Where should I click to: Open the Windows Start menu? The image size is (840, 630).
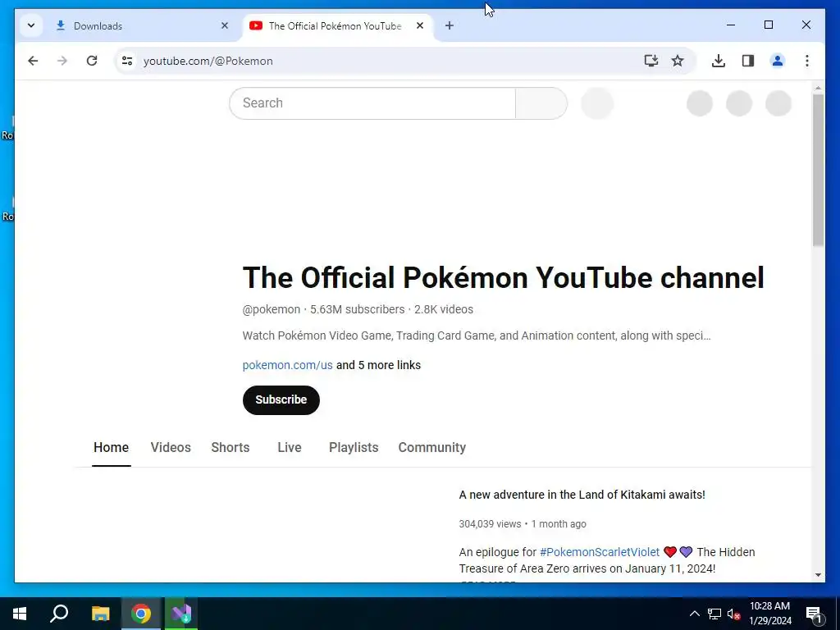coord(20,614)
